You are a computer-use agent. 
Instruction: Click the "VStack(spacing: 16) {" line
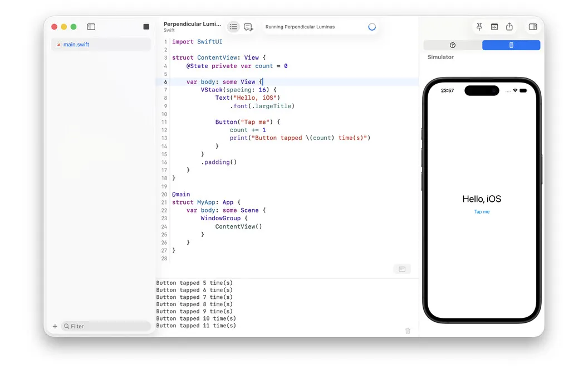(238, 90)
